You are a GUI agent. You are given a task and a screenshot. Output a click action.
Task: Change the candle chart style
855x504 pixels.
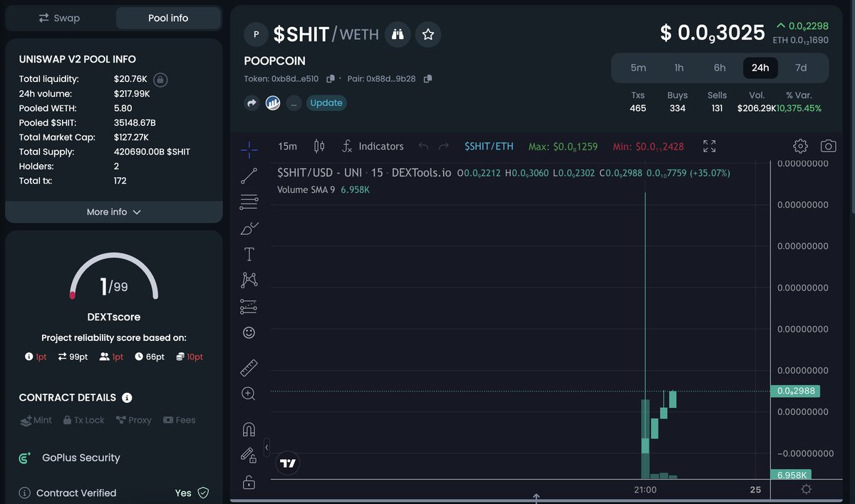click(x=319, y=146)
